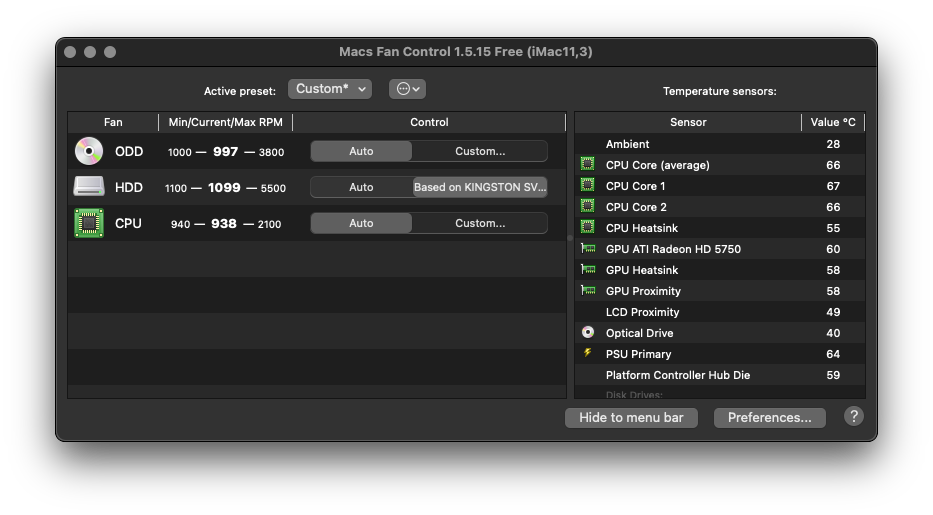Select the PSU Primary sensor label
933x515 pixels.
[x=638, y=354]
